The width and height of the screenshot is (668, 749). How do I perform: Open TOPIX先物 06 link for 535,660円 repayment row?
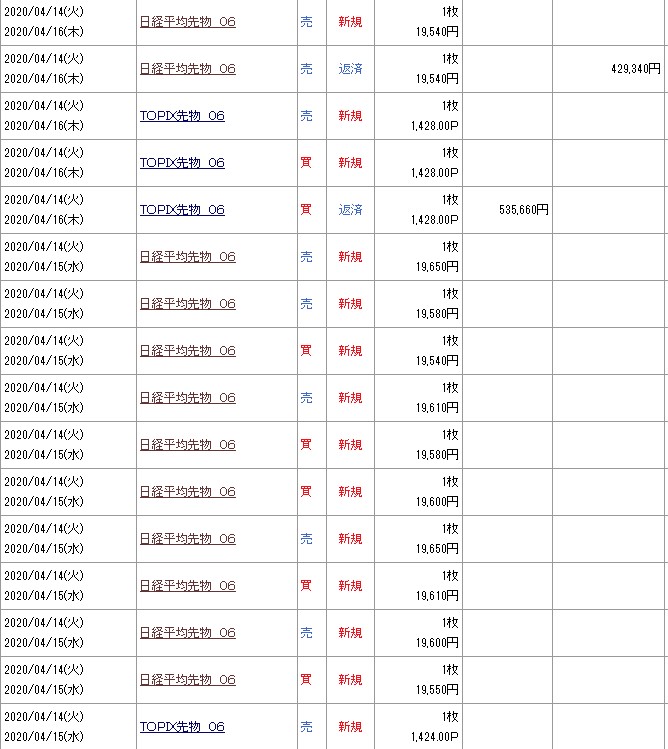click(x=182, y=210)
